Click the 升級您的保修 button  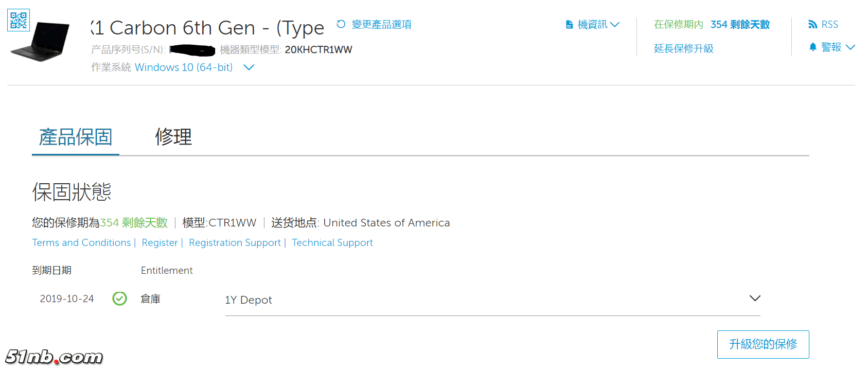click(763, 344)
